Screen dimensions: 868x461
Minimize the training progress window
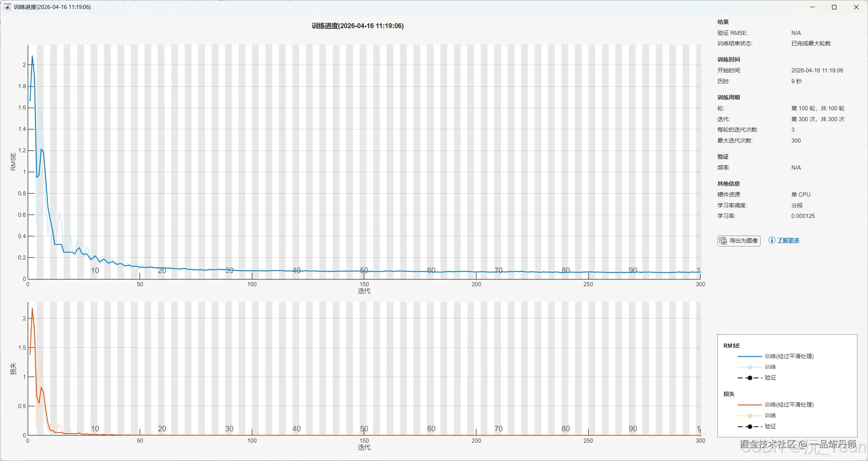click(812, 7)
